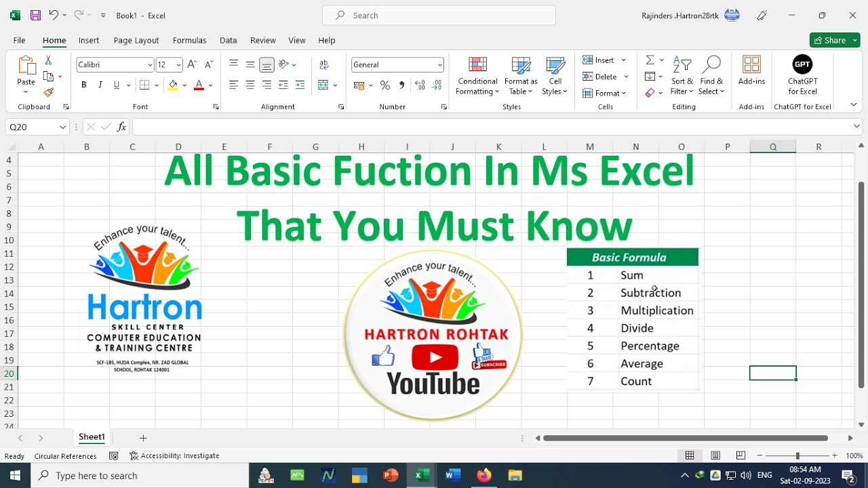Increase font size with the larger A
868x488 pixels.
[192, 64]
